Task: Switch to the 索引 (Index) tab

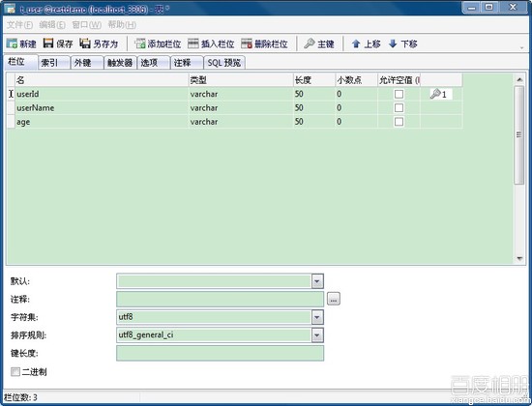Action: (54, 63)
